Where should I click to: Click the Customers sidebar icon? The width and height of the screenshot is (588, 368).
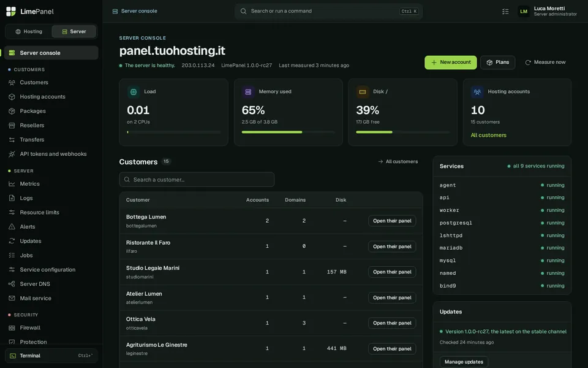(12, 83)
